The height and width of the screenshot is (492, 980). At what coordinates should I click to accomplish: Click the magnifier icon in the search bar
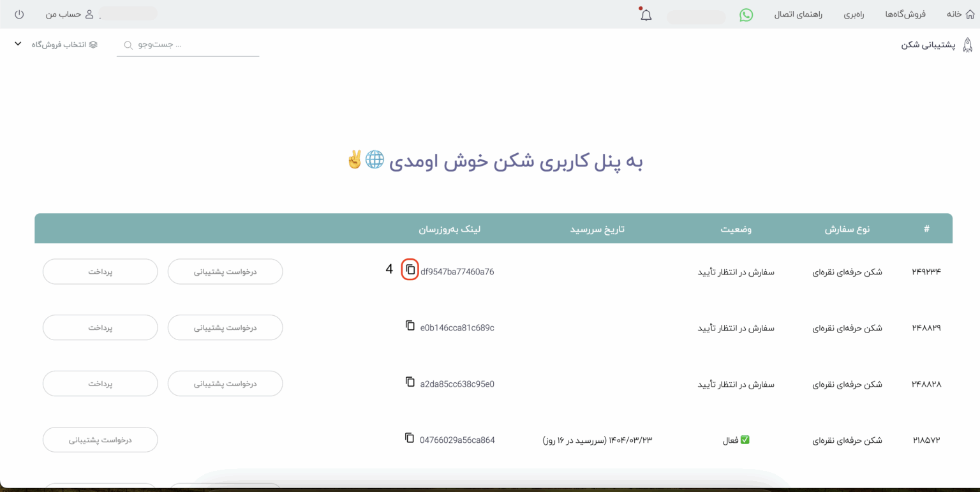click(128, 45)
